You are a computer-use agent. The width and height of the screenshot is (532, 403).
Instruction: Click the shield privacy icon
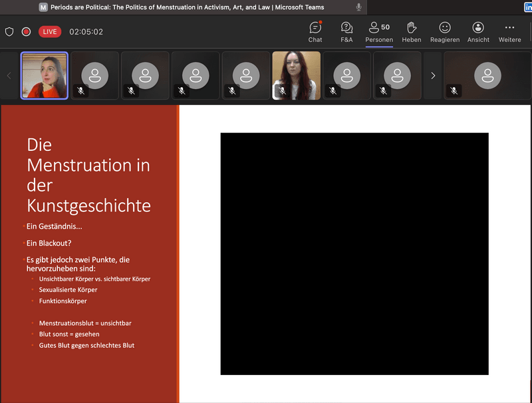pyautogui.click(x=9, y=32)
